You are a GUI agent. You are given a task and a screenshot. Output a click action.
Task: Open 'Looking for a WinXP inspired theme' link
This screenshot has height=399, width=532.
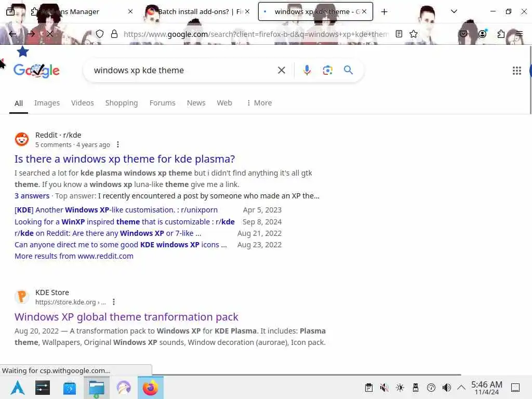click(x=125, y=222)
